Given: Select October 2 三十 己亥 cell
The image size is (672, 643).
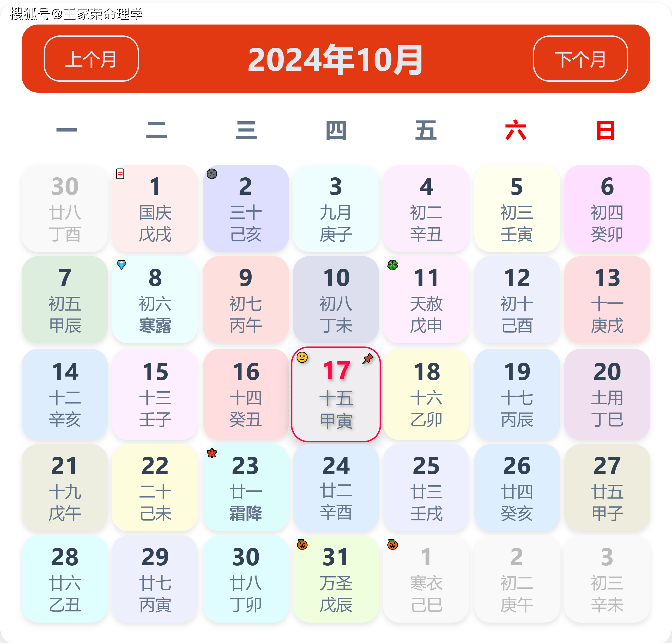Looking at the screenshot, I should pos(246,209).
